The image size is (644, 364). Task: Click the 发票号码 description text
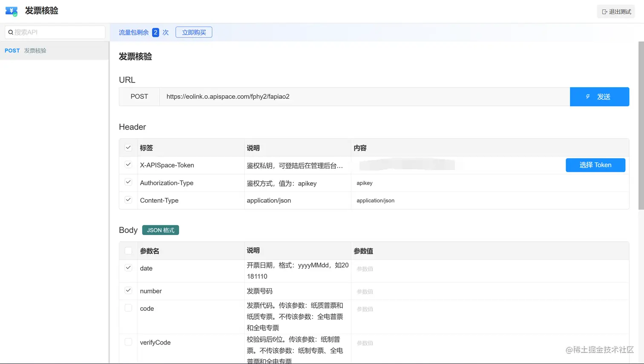[259, 291]
